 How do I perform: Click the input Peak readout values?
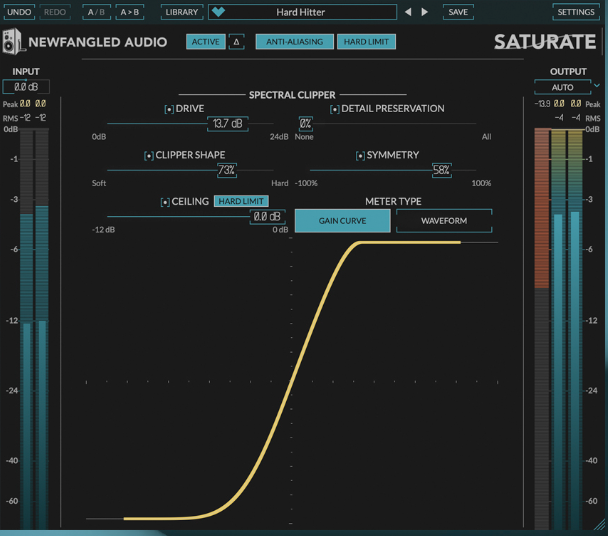33,104
